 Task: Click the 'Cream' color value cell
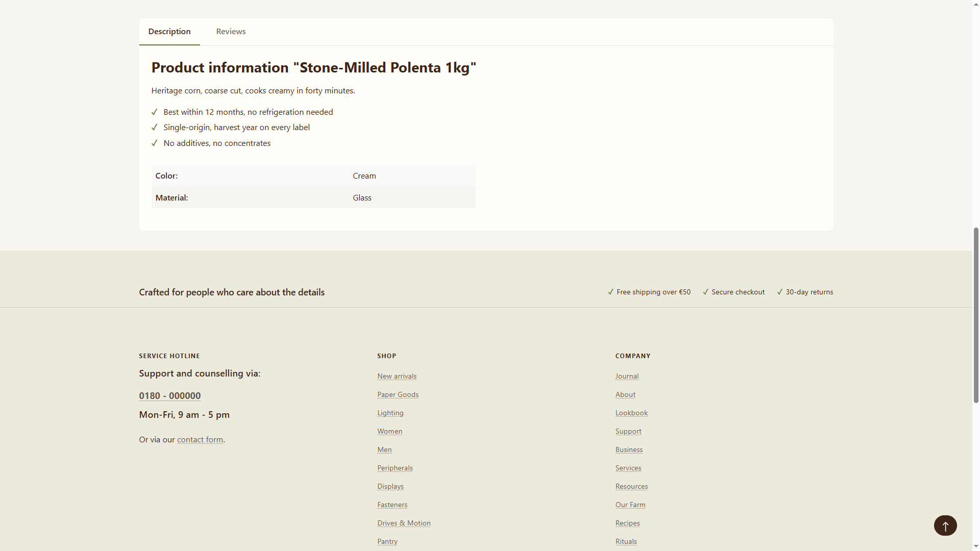(412, 176)
